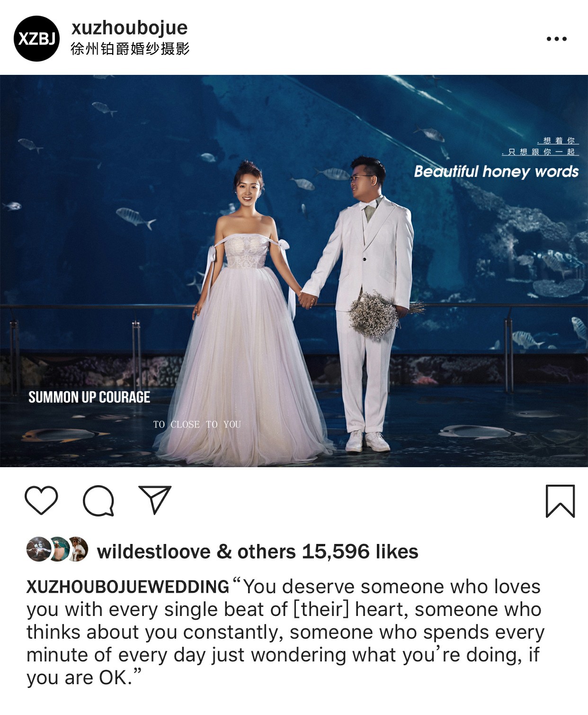The image size is (588, 715).
Task: Tap the heart icon to like the post
Action: click(41, 500)
